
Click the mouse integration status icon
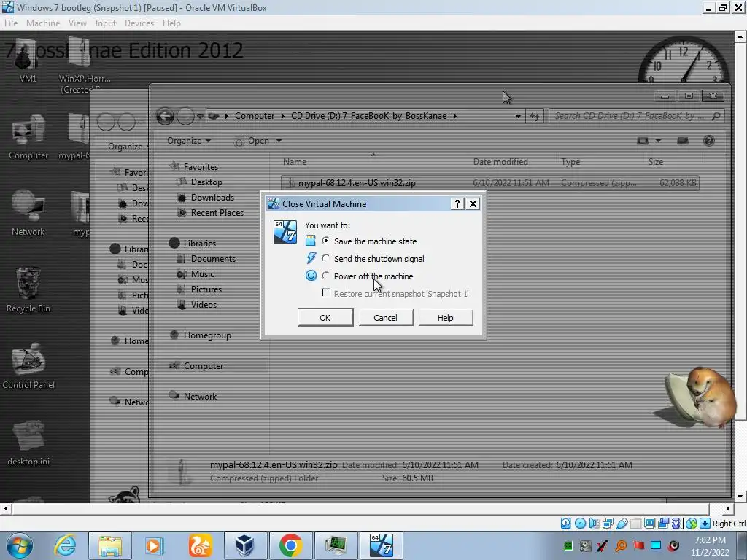coord(692,524)
